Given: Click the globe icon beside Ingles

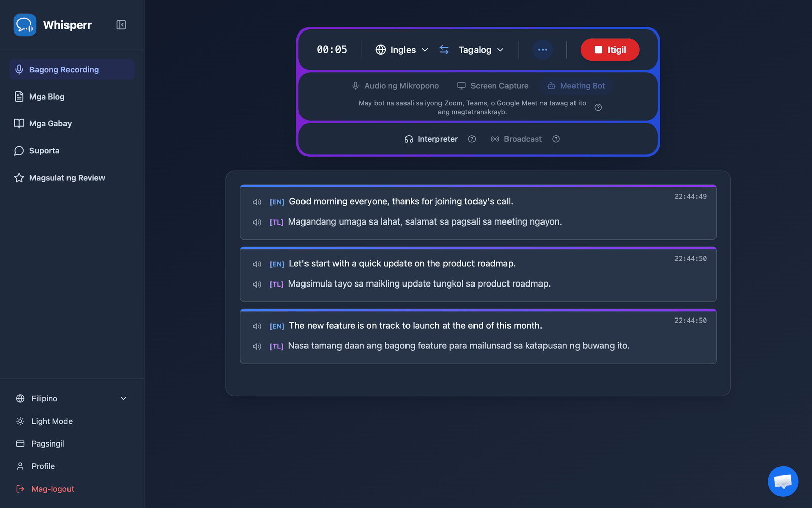Looking at the screenshot, I should click(381, 50).
